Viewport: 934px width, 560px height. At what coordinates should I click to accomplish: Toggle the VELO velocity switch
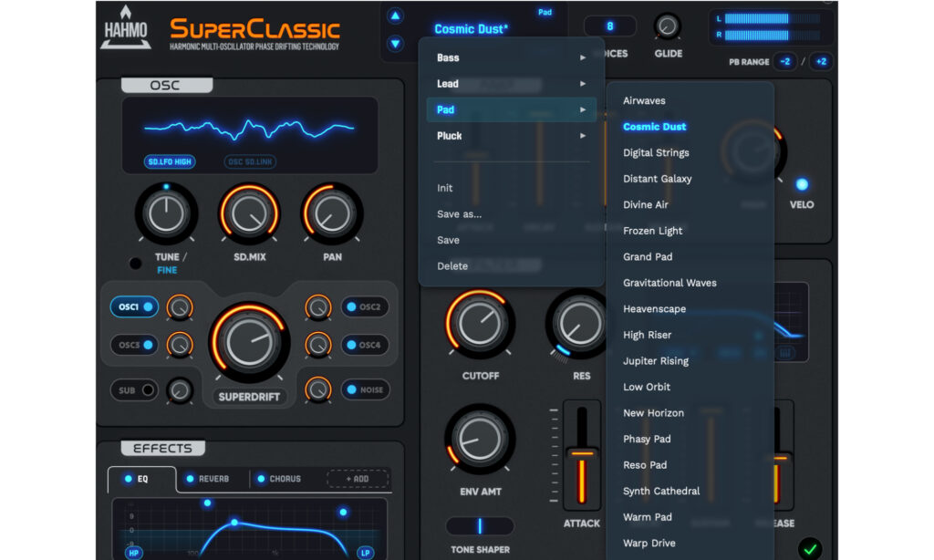click(x=802, y=184)
